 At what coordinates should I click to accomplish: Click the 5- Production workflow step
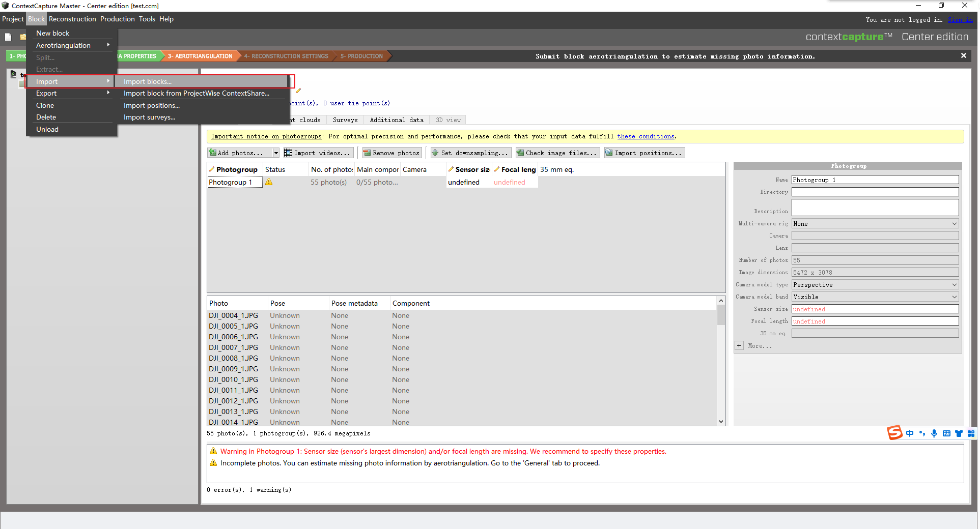point(361,56)
